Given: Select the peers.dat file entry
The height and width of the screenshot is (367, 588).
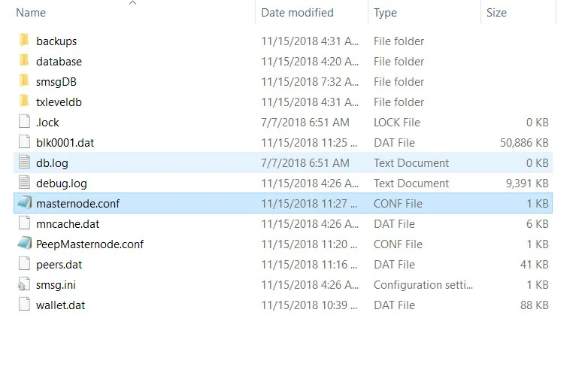Looking at the screenshot, I should [x=59, y=265].
